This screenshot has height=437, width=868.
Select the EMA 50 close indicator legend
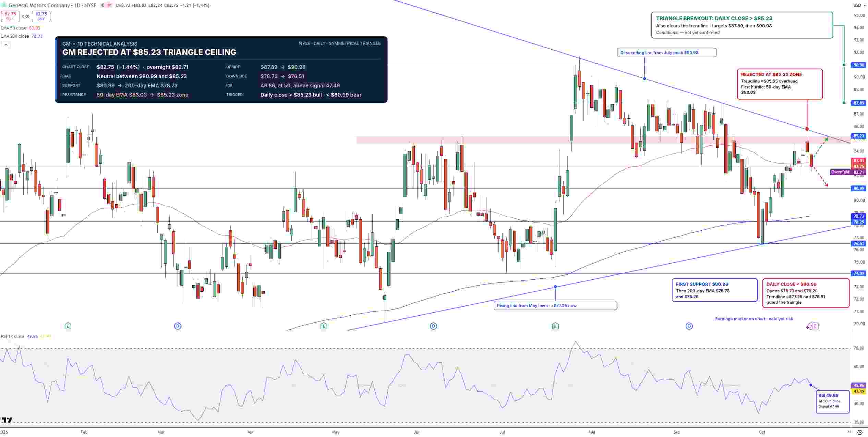[x=20, y=28]
